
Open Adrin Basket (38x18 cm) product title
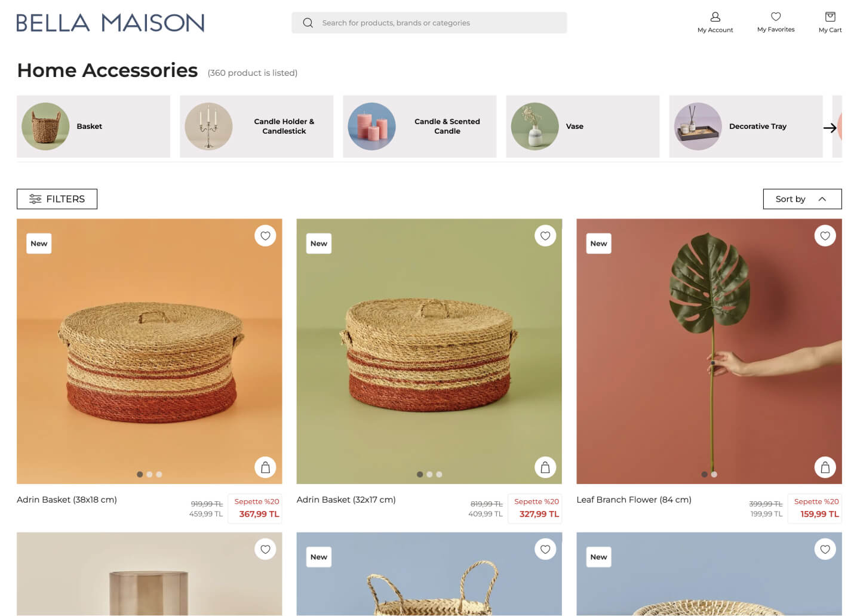coord(67,500)
